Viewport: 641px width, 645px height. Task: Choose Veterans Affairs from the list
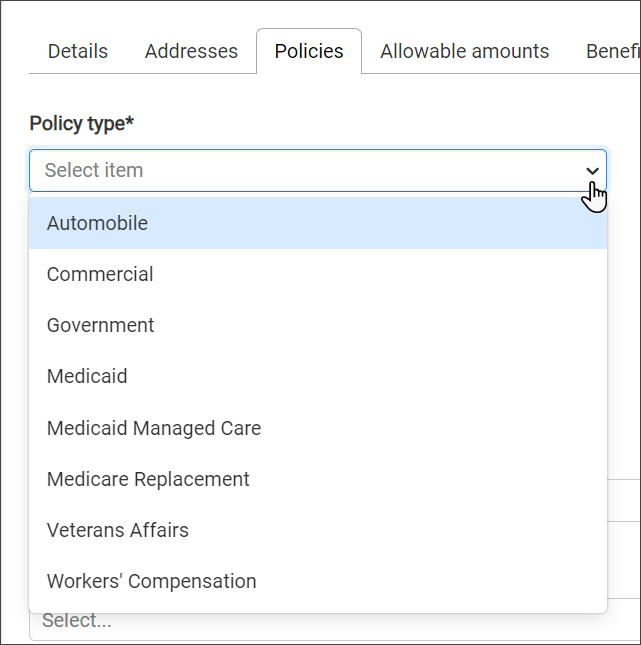[x=118, y=530]
